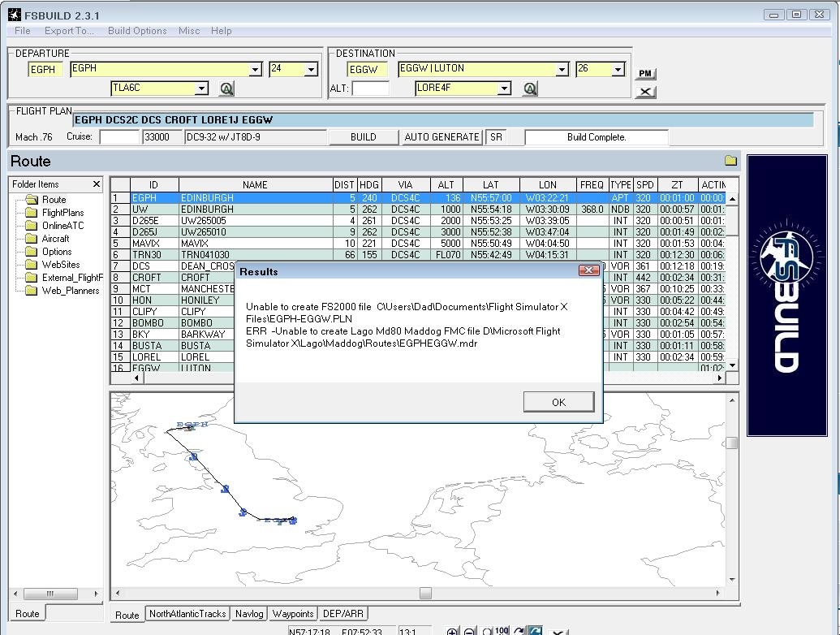This screenshot has height=635, width=840.
Task: Click the SR button
Action: [x=496, y=137]
